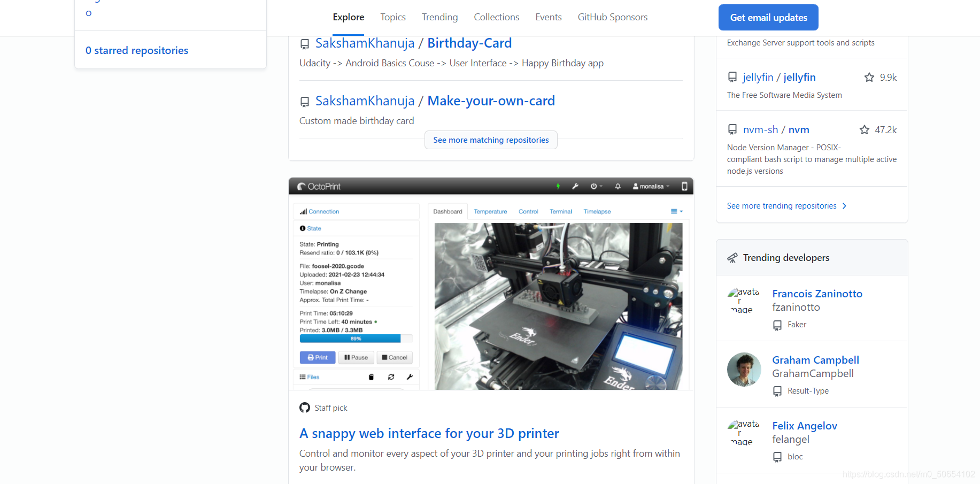
Task: Star the jellyfin repository
Action: coord(869,78)
